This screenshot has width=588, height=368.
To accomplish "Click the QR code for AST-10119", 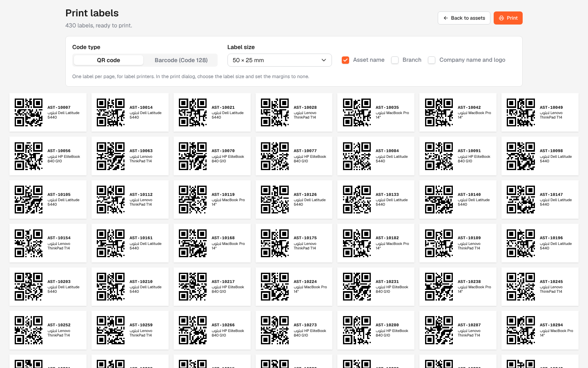I will [193, 200].
